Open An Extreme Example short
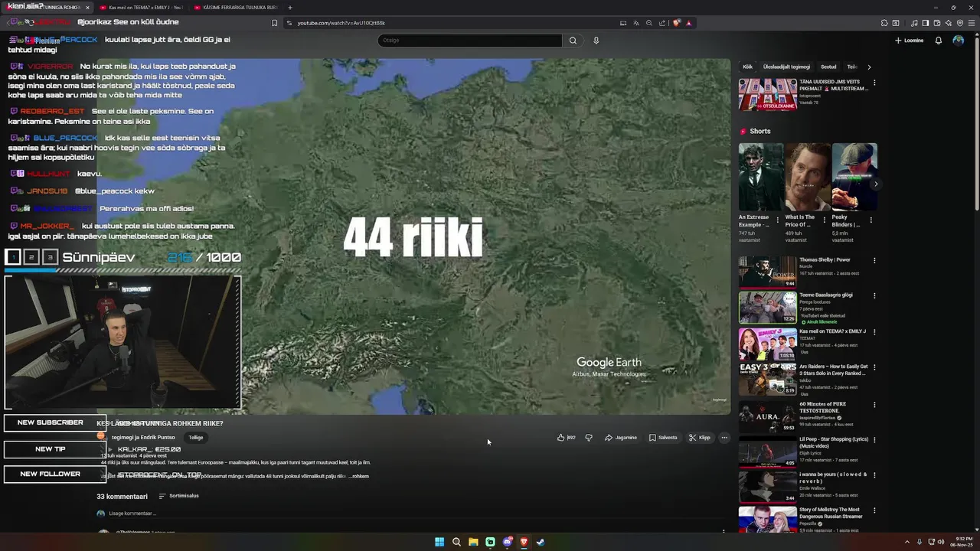This screenshot has width=980, height=551. click(761, 177)
